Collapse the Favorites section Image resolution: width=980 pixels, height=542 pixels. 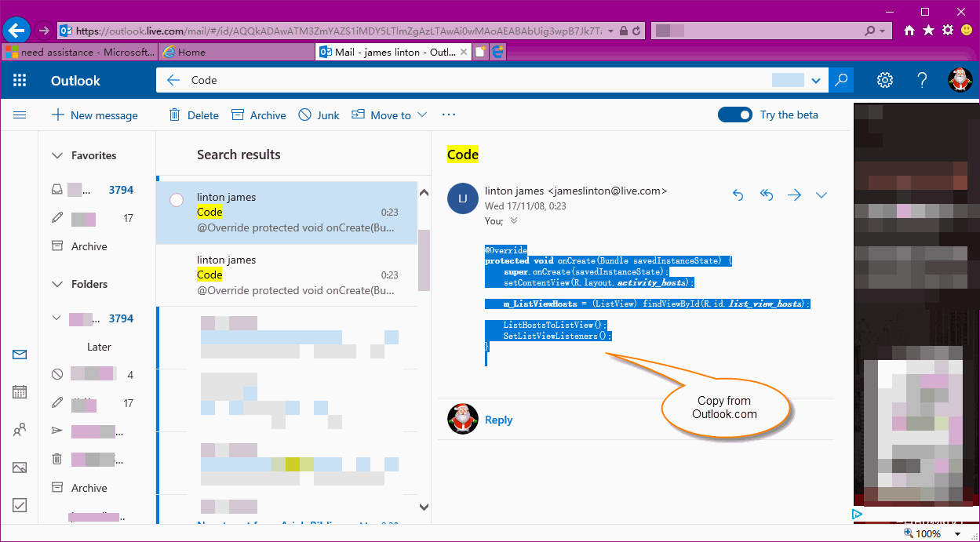point(56,155)
